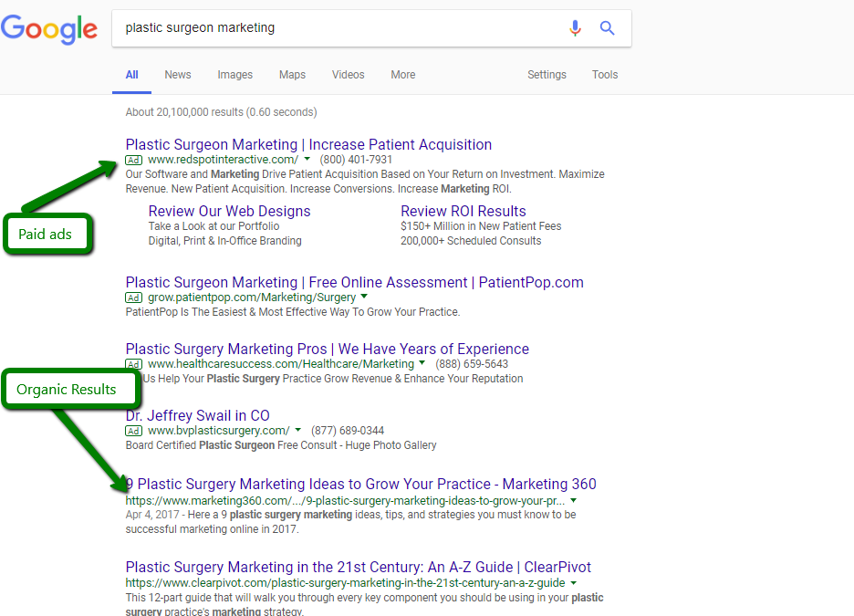Click 'Board Certified Plastic Surgeon Free Consult' text
Viewport: 854px width, 616px height.
280,445
